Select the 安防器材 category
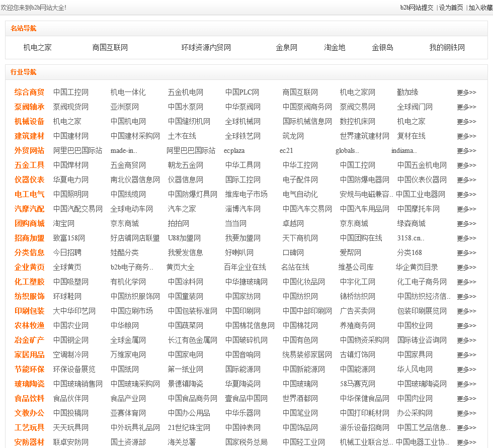Image resolution: width=493 pixels, height=448 pixels. [x=29, y=442]
